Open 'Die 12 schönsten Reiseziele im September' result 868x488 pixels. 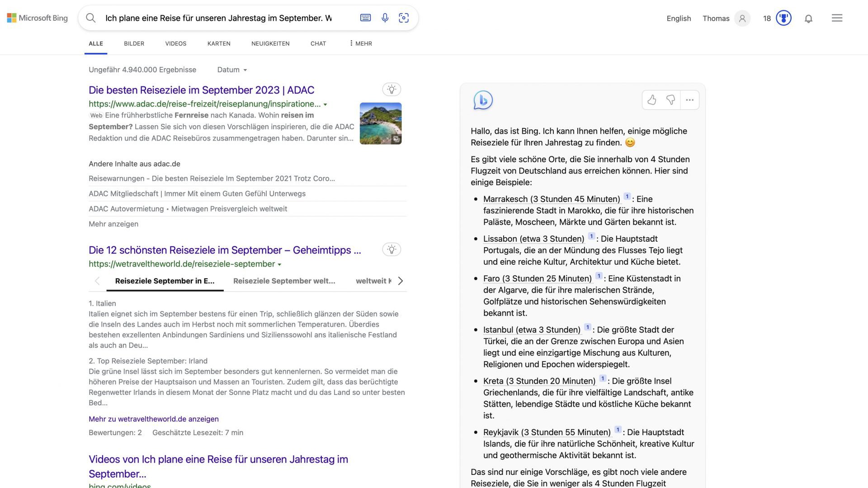(225, 250)
